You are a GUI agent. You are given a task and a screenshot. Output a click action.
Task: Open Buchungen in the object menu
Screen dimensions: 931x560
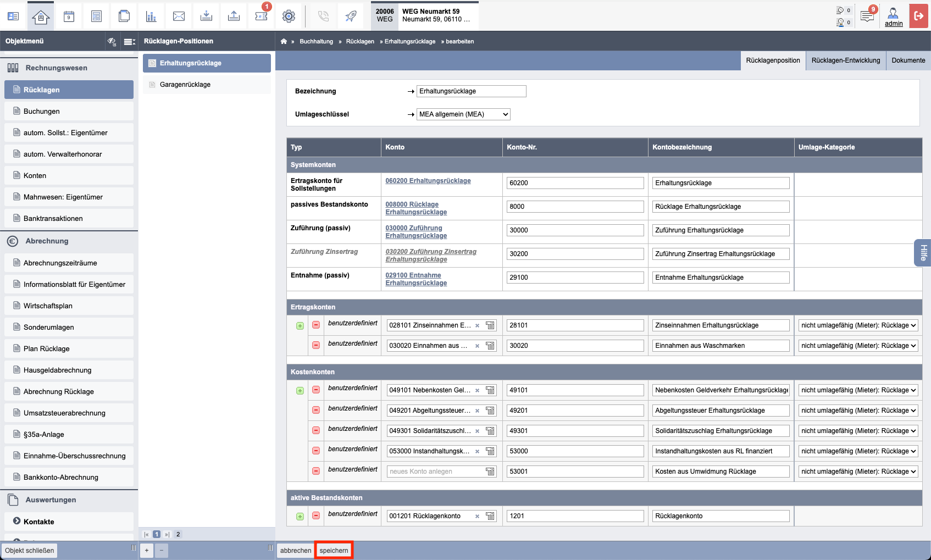pyautogui.click(x=69, y=111)
